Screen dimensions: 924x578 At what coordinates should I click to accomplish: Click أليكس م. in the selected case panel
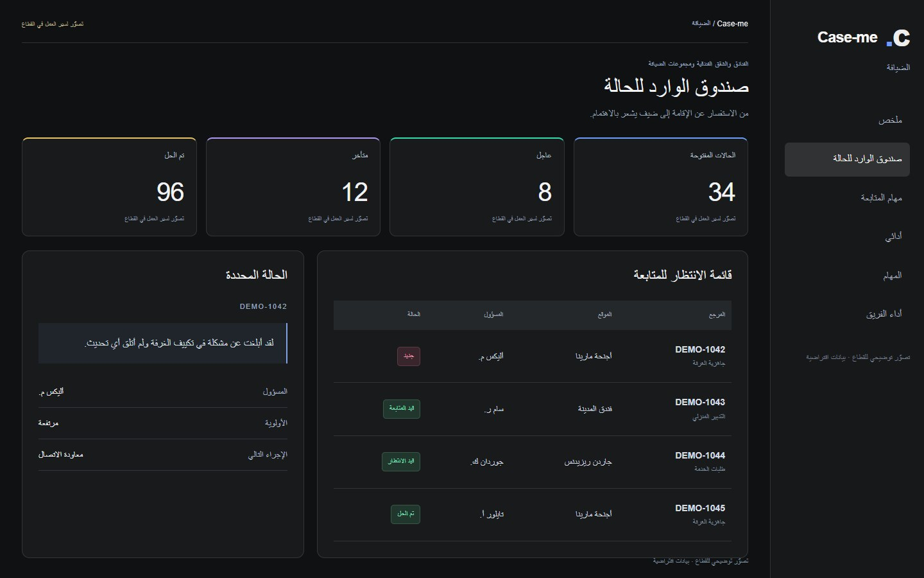coord(51,392)
